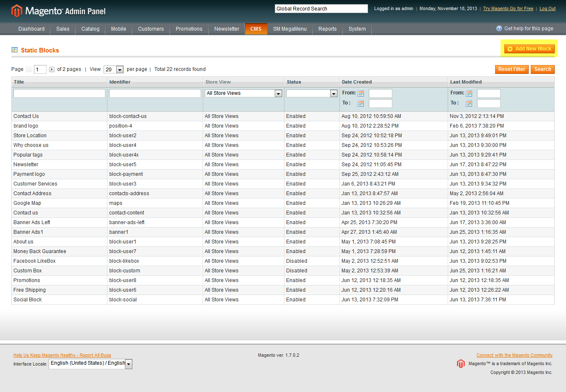
Task: Open the Free Shipping row
Action: click(283, 290)
